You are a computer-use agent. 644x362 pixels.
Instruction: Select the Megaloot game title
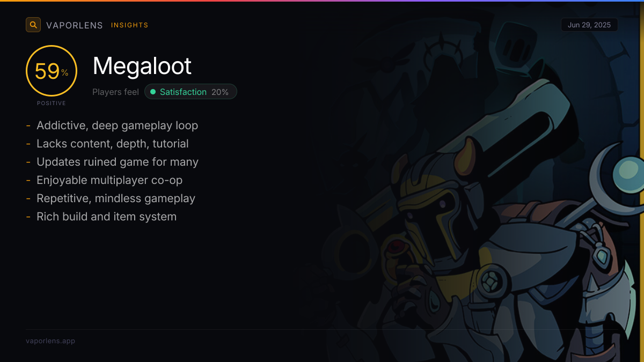coord(142,66)
